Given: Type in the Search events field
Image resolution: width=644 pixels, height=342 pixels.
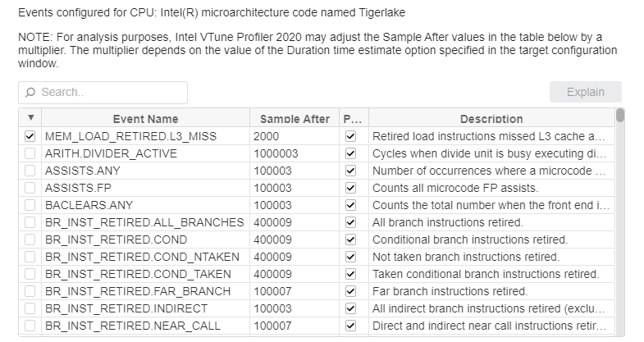Looking at the screenshot, I should click(x=111, y=93).
